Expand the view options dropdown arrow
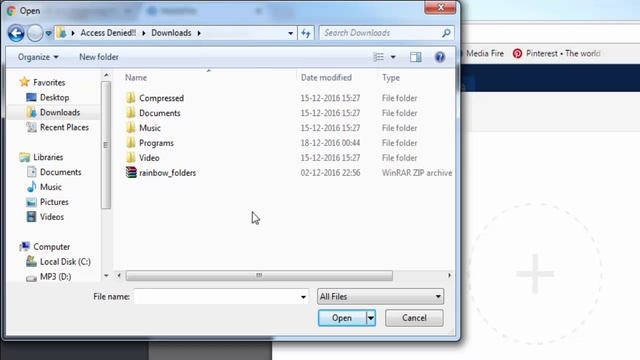 coord(393,57)
